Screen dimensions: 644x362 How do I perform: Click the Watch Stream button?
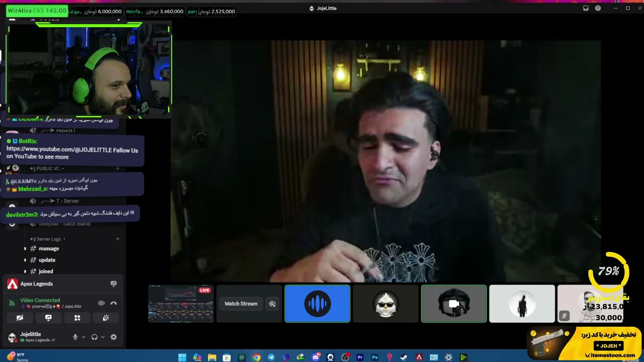[241, 304]
